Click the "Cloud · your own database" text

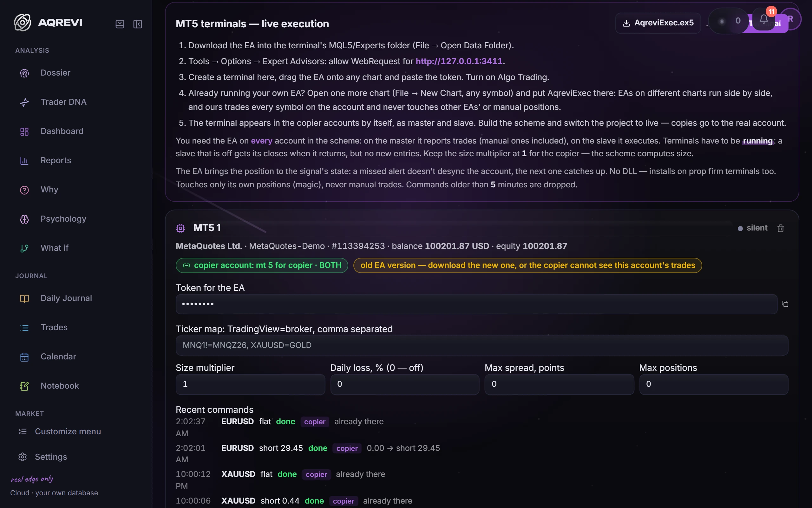(x=54, y=493)
